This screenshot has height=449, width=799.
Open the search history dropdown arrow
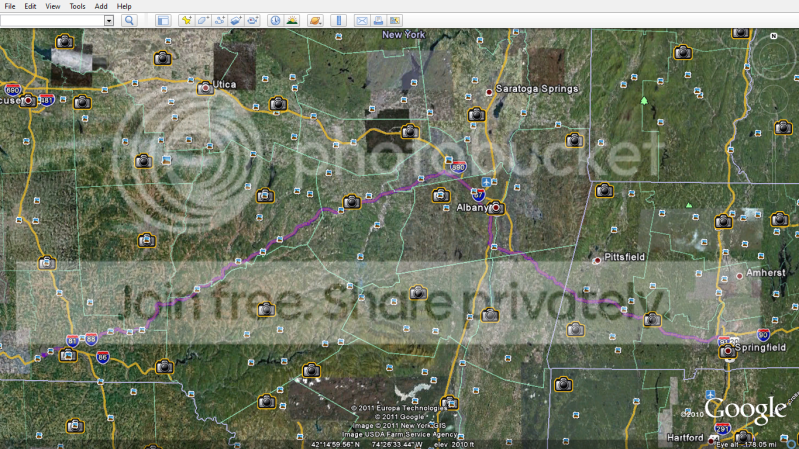click(109, 20)
